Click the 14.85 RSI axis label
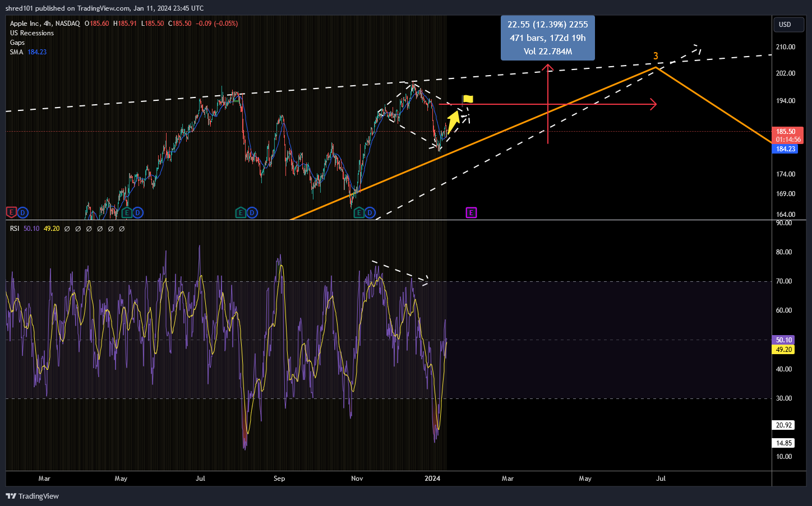 (784, 443)
